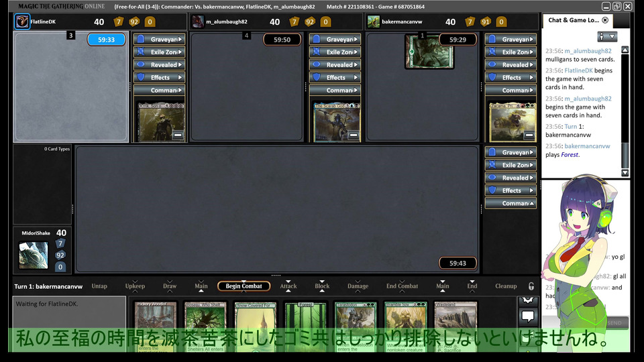Click FlatlineDK's name in the game log
This screenshot has width=644, height=362.
[578, 70]
